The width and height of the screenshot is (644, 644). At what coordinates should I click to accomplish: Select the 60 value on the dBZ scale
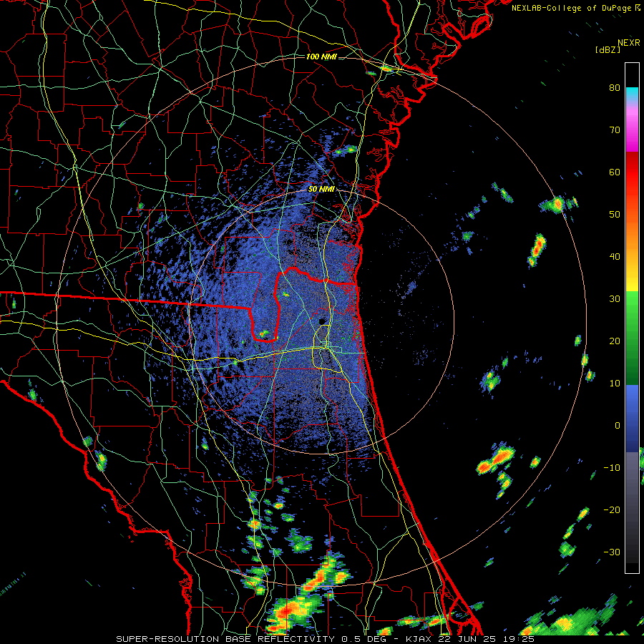pos(615,172)
